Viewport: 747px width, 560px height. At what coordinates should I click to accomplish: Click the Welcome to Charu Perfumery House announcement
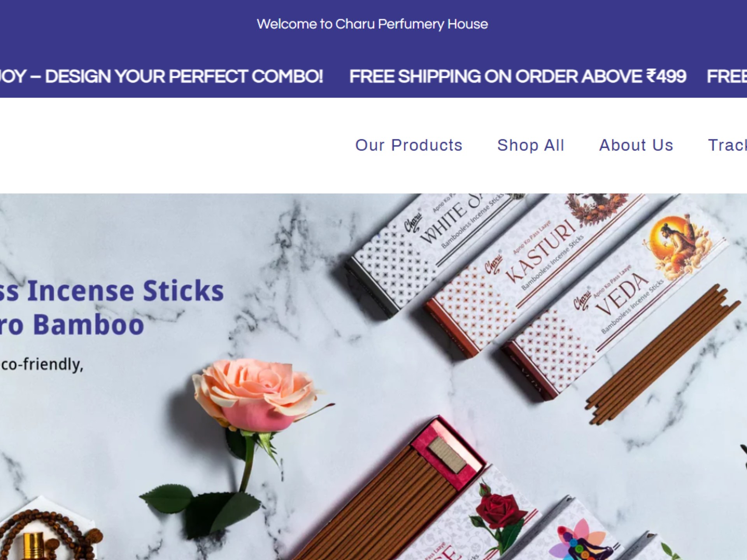[372, 24]
